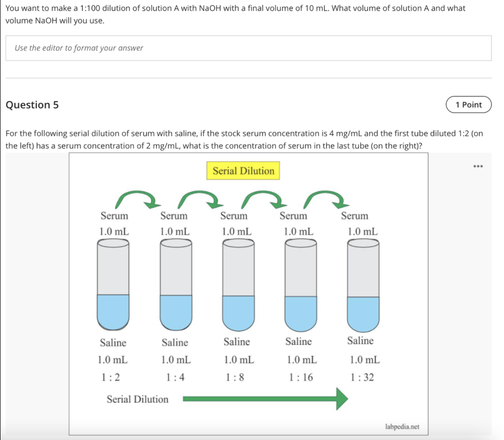Click the yellow Serial Dilution title banner
This screenshot has height=440, width=504.
(x=243, y=170)
